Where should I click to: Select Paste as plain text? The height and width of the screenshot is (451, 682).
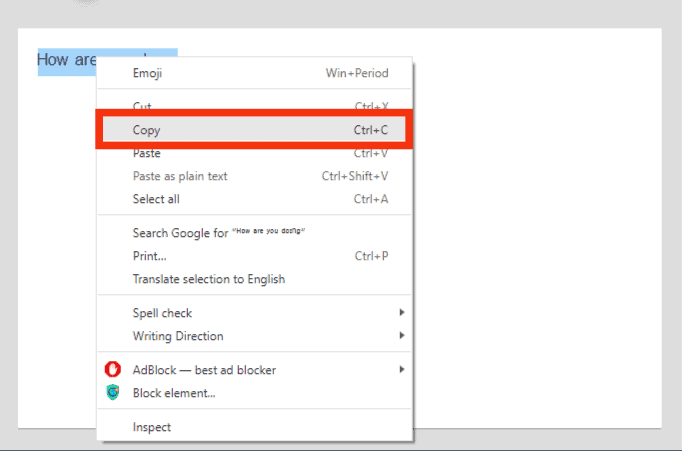[180, 176]
